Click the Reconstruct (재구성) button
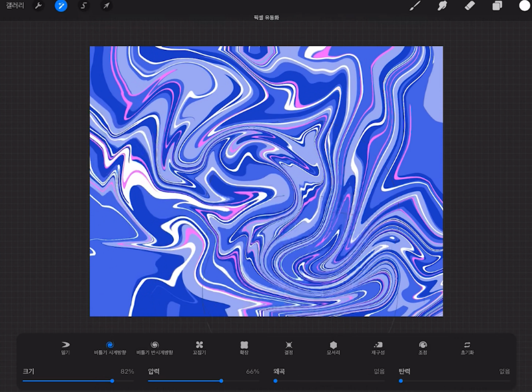The image size is (532, 392). point(378,347)
